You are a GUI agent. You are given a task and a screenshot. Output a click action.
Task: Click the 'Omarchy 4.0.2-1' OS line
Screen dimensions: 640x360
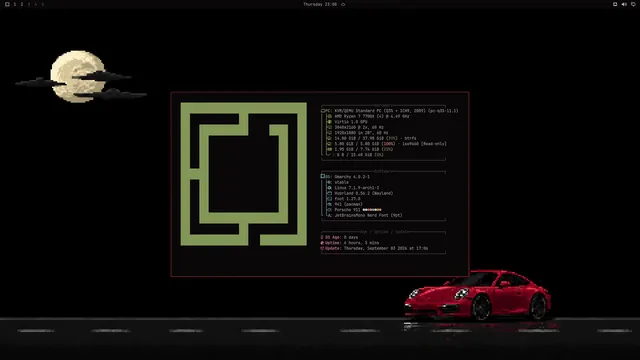tap(352, 177)
